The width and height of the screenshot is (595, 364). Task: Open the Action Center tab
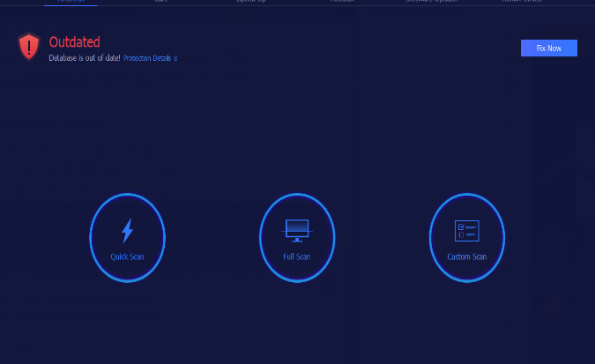point(523,2)
